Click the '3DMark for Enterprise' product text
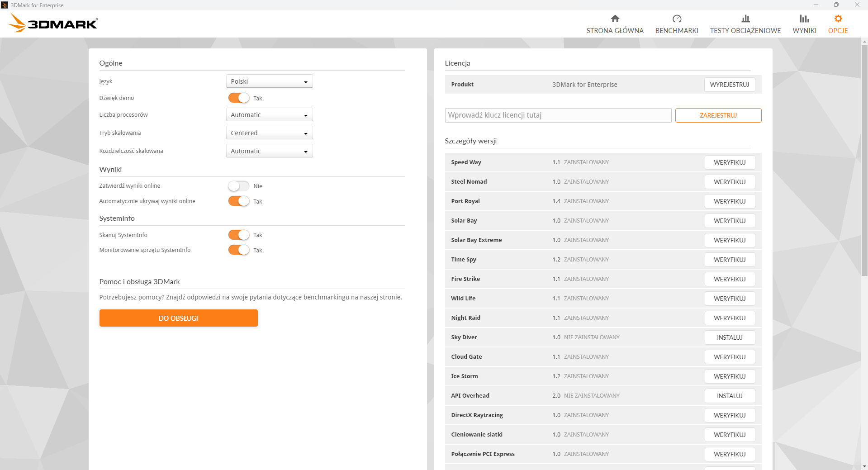 click(x=584, y=85)
